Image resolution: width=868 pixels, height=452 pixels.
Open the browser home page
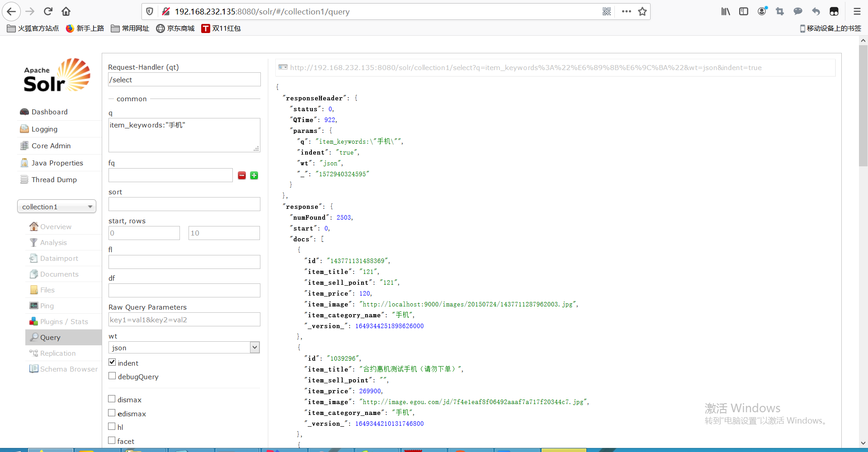[66, 11]
